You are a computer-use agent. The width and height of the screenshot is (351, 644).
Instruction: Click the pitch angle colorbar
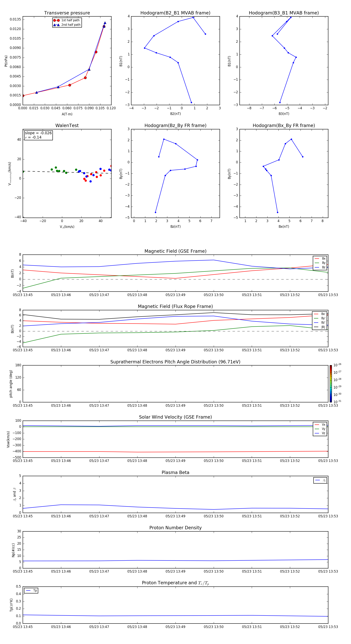[331, 384]
